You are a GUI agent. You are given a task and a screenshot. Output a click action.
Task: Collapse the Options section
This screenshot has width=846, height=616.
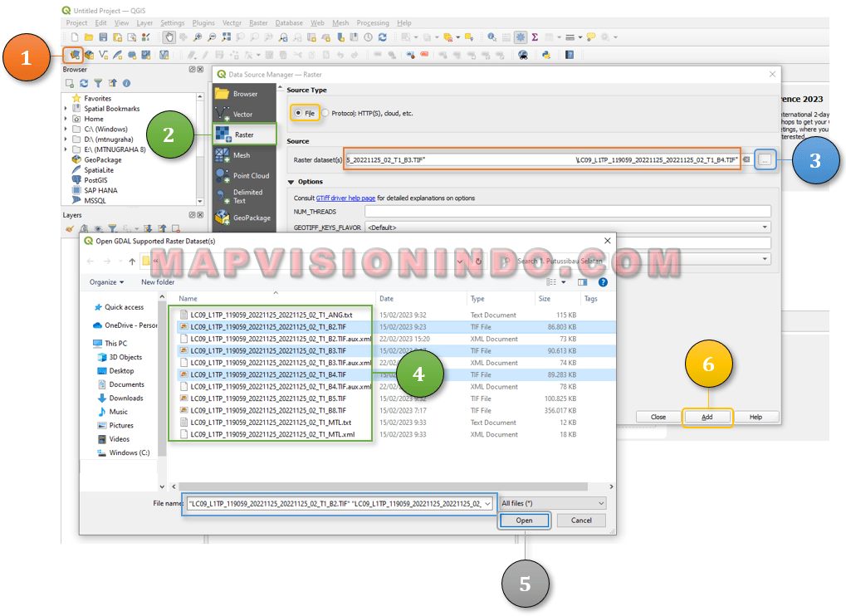click(291, 182)
